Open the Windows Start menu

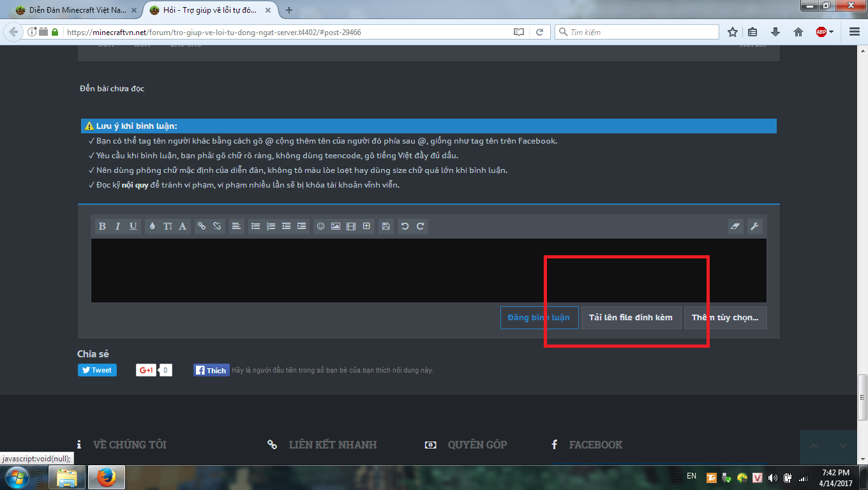(17, 477)
